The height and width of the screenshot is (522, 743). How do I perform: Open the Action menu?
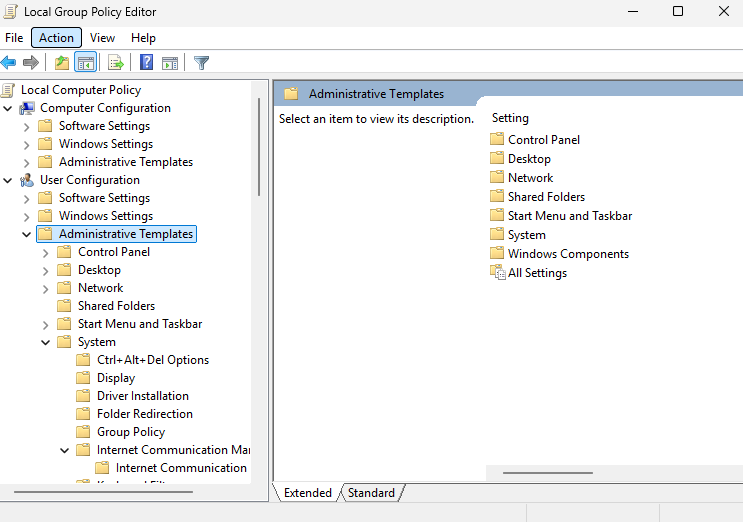(x=56, y=38)
